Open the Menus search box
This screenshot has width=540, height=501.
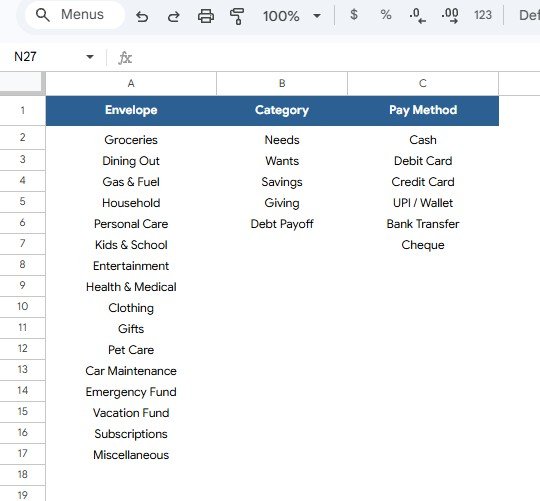(75, 15)
